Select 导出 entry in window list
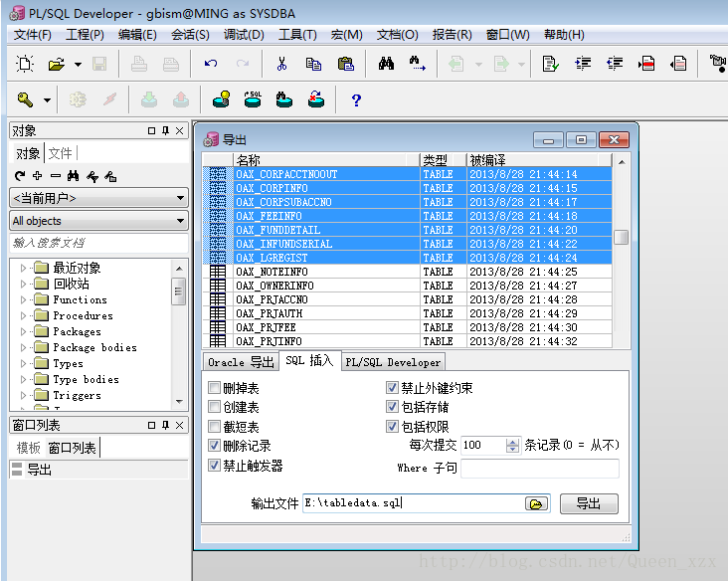 (98, 470)
